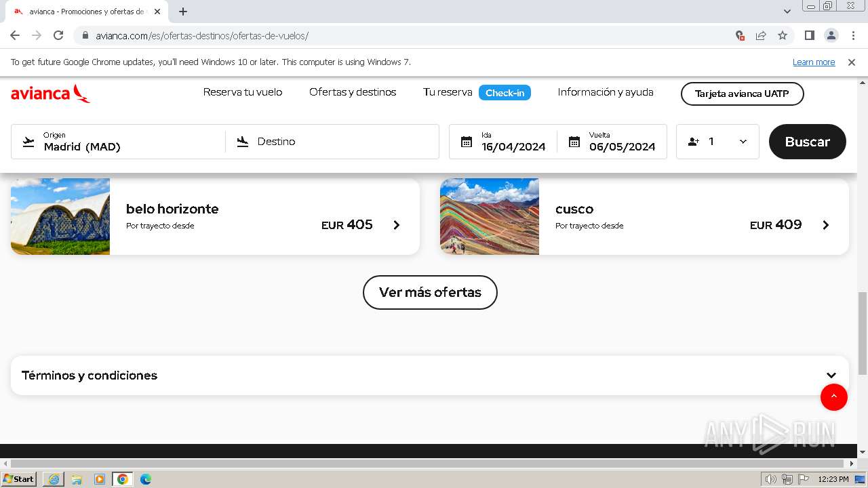Click the Check-in button
Viewport: 868px width, 488px height.
(505, 93)
